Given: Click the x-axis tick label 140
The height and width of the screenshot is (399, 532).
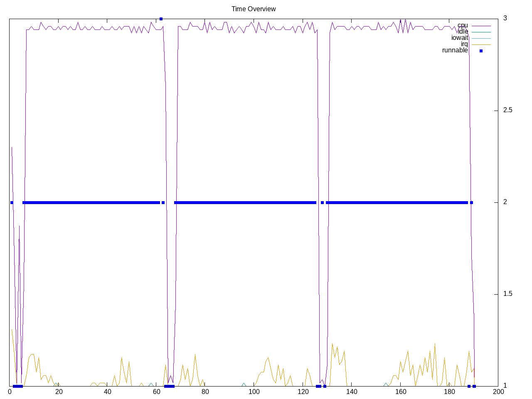Looking at the screenshot, I should pos(352,392).
